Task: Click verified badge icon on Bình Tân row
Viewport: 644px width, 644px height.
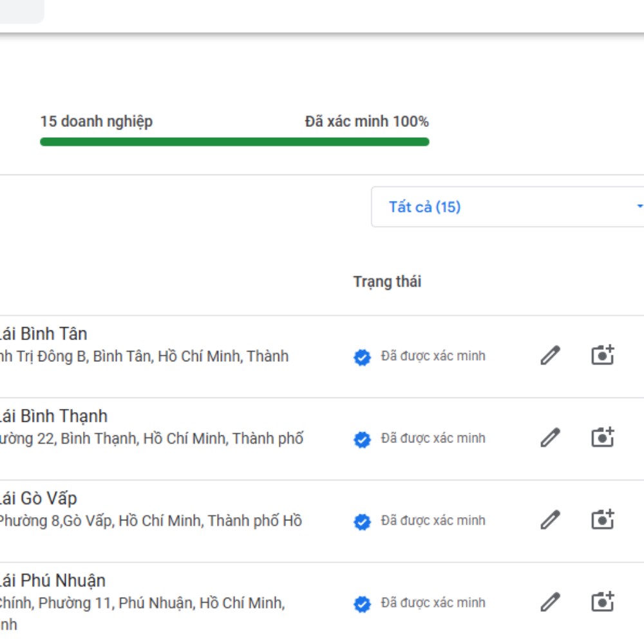Action: tap(363, 357)
